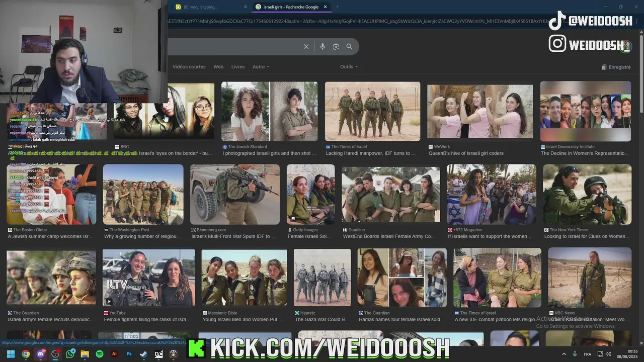
Task: Open the volume control tray icon
Action: tap(609, 354)
